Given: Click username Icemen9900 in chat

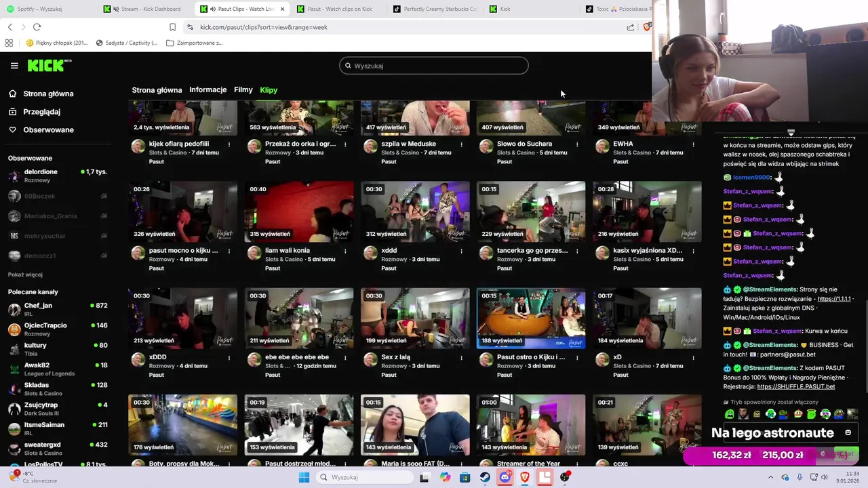Looking at the screenshot, I should click(x=751, y=178).
